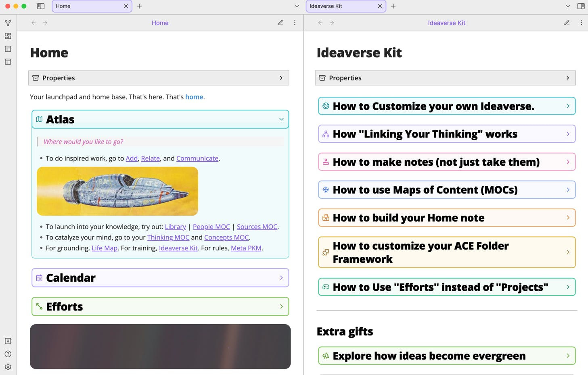Click the spaceship image in Atlas
Viewport: 588px width, 375px height.
117,191
